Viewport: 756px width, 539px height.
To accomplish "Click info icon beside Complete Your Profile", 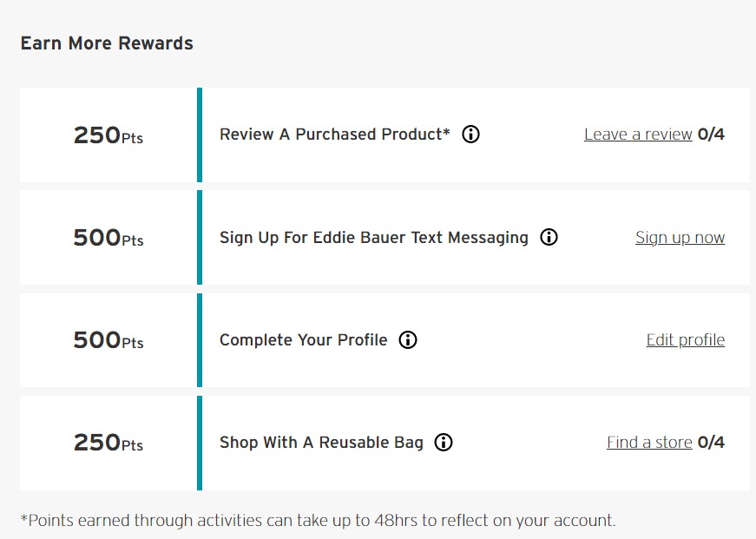I will [x=408, y=340].
